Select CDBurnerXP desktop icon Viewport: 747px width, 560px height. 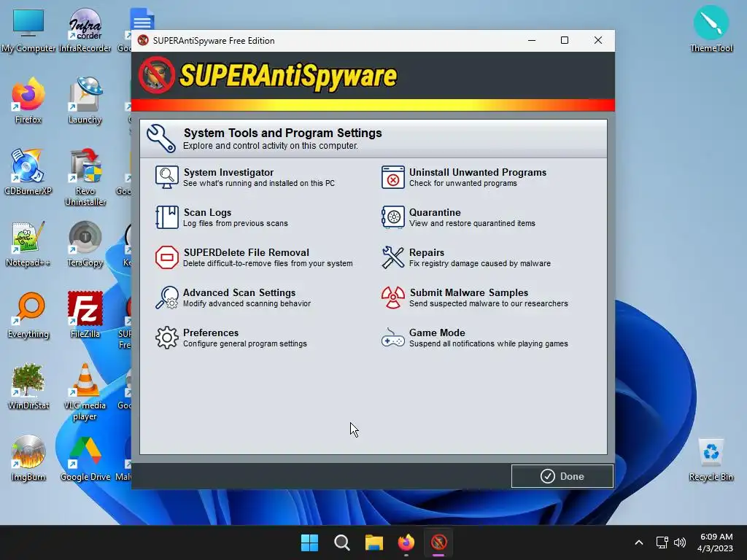pos(28,172)
